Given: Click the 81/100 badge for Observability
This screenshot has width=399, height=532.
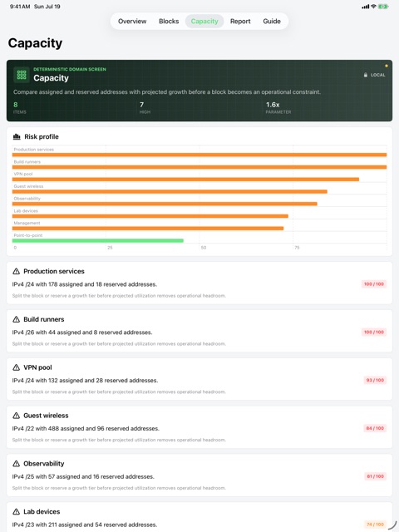Looking at the screenshot, I should click(375, 476).
